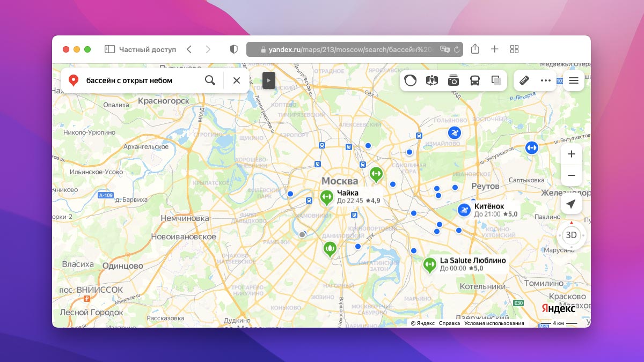Click the search field with бассейн query
644x362 pixels.
142,80
